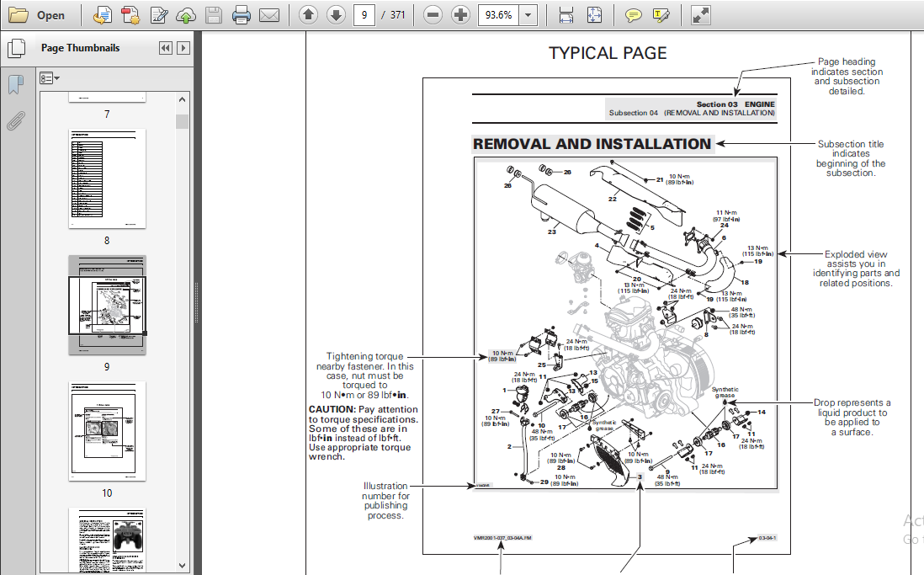Add a sticky note comment
924x575 pixels.
point(634,15)
